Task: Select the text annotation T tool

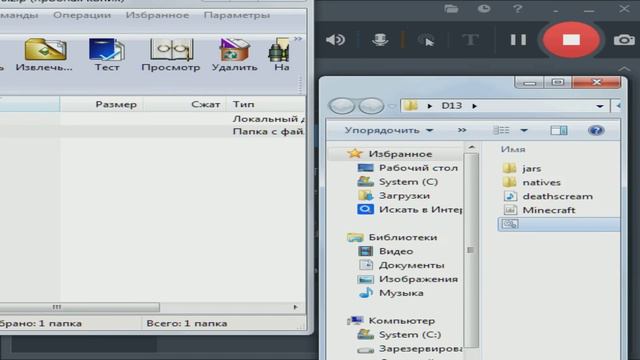Action: [x=470, y=40]
